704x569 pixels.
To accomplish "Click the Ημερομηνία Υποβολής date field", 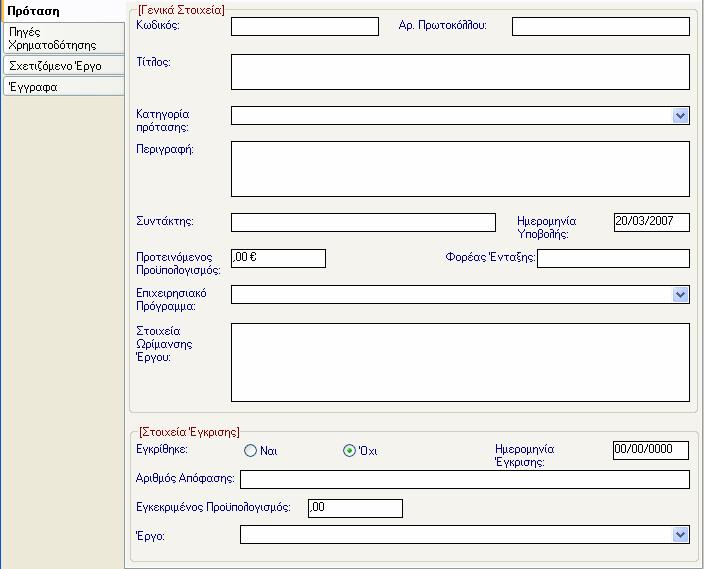I will point(651,223).
